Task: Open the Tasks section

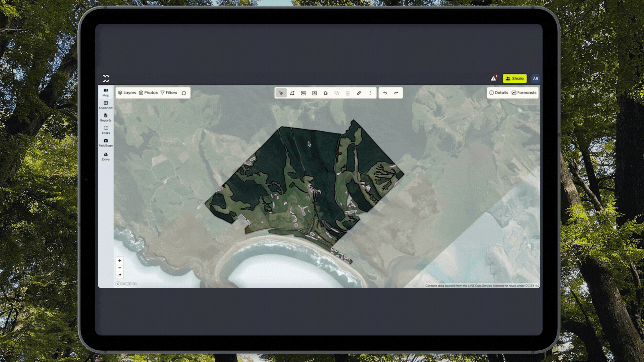Action: pyautogui.click(x=106, y=130)
